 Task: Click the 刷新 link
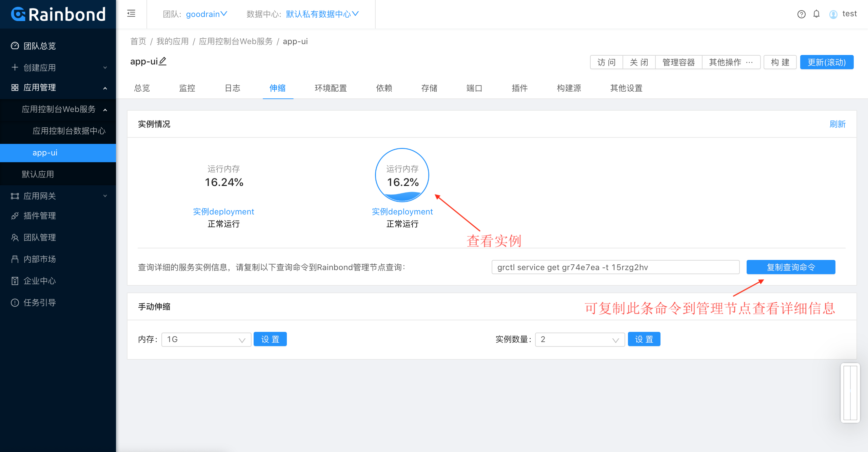point(837,124)
